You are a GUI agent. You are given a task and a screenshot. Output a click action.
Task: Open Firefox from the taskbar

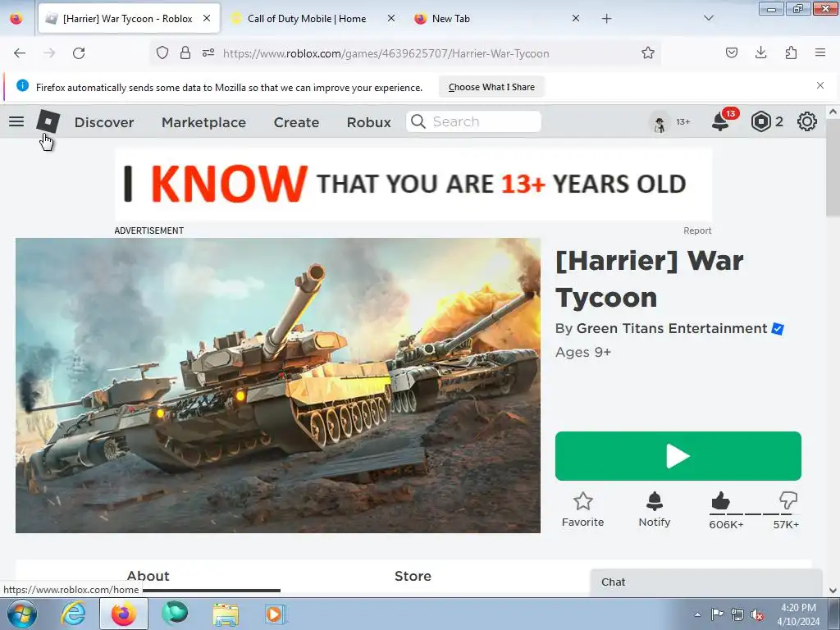124,614
